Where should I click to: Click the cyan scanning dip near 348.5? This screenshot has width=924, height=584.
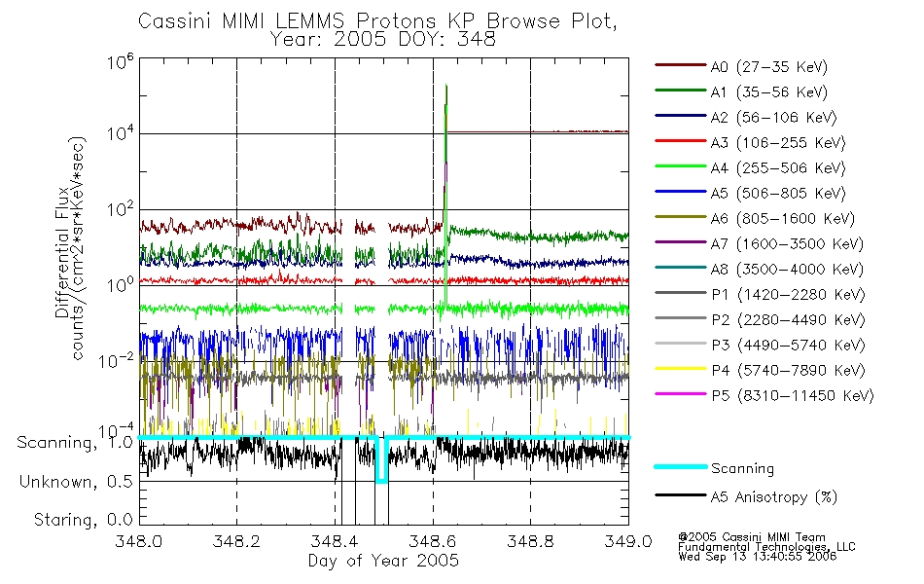[x=382, y=460]
